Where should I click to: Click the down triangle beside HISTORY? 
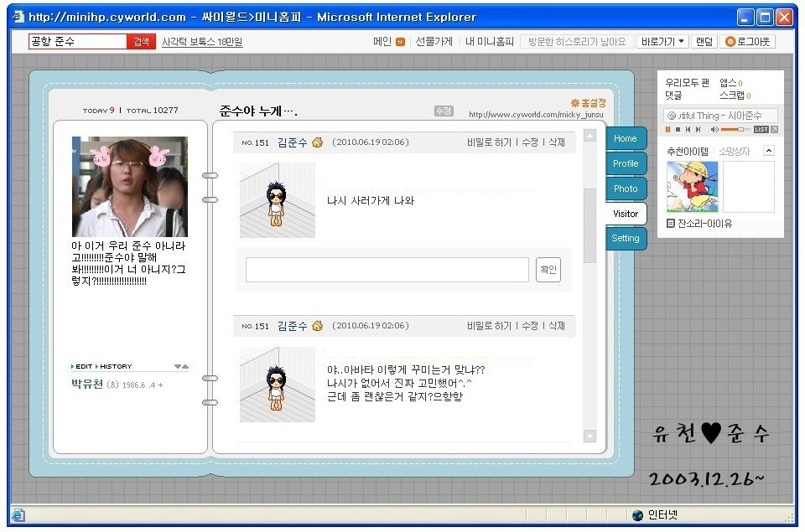[x=178, y=366]
